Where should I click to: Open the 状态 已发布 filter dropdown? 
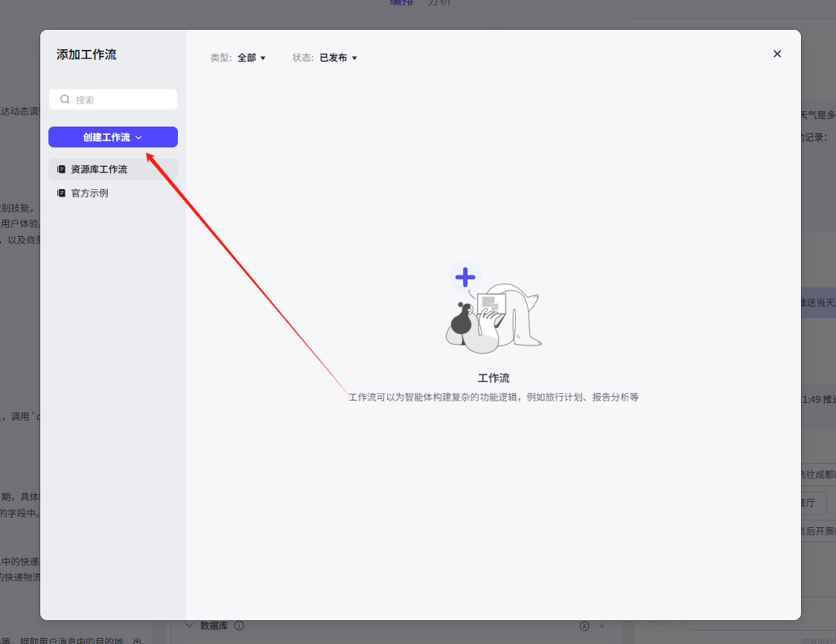(338, 58)
